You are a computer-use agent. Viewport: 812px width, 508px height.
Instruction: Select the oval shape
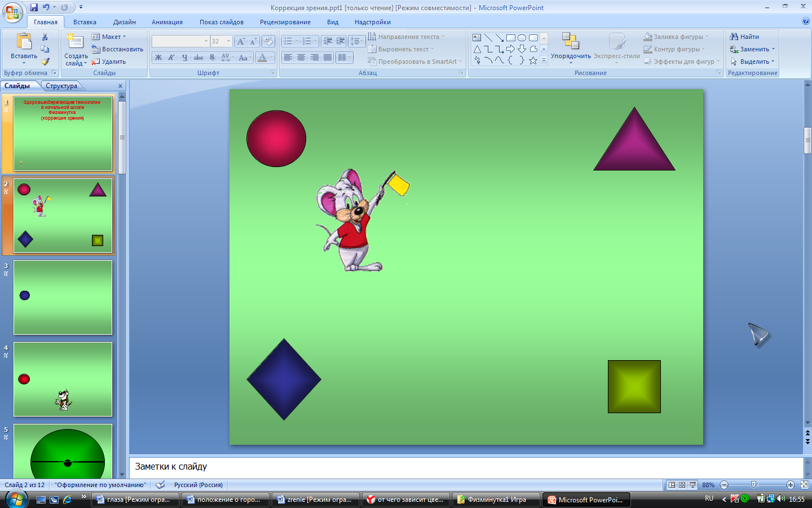tap(522, 38)
